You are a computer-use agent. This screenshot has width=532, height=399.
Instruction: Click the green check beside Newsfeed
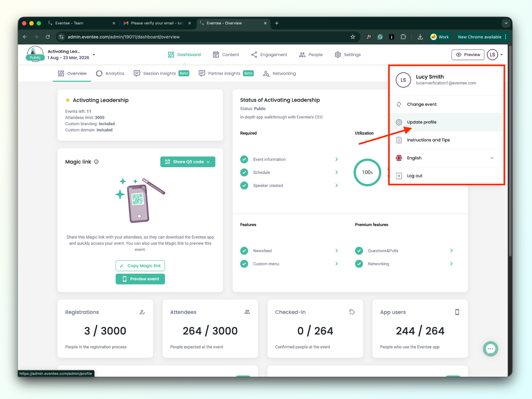click(244, 251)
